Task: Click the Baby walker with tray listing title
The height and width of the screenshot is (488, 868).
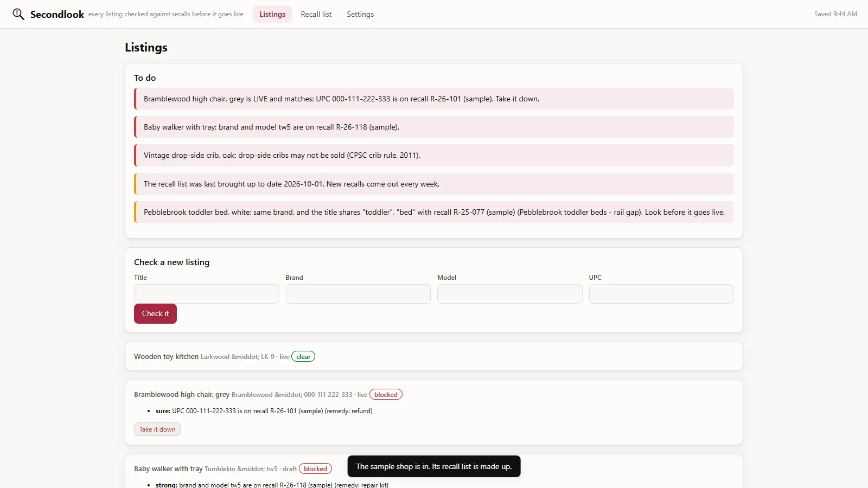Action: click(x=168, y=468)
